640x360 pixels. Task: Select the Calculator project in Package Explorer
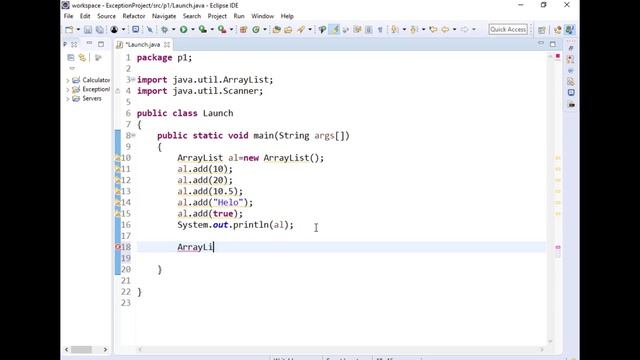(x=96, y=80)
